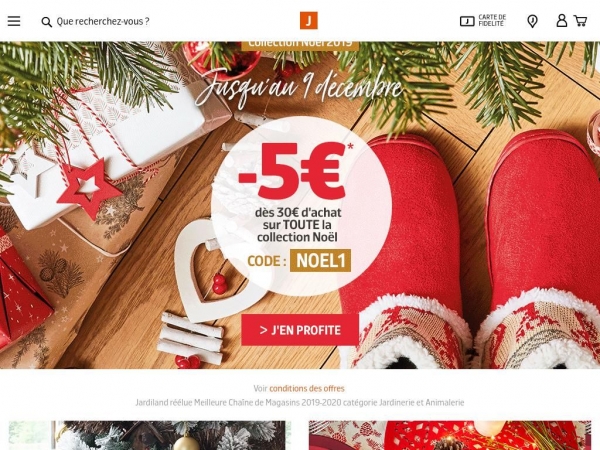Click 'dès 30€ d'achat' offer text

pos(298,212)
